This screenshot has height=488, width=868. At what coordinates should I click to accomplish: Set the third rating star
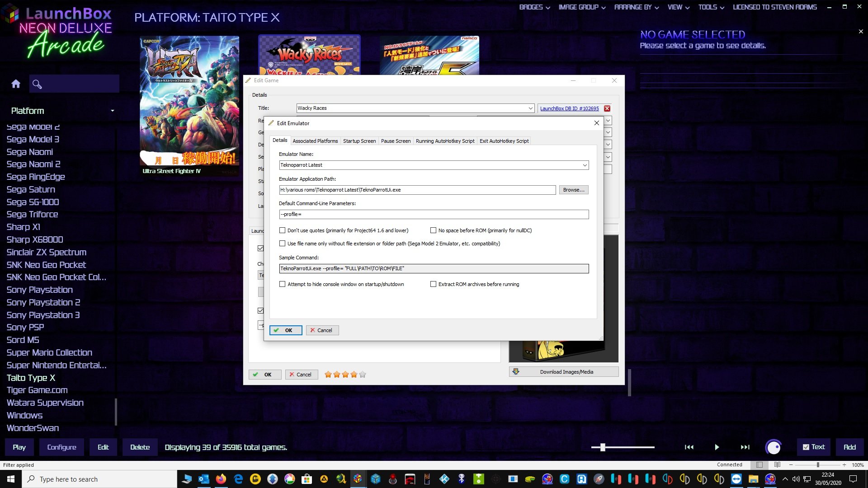(x=345, y=374)
